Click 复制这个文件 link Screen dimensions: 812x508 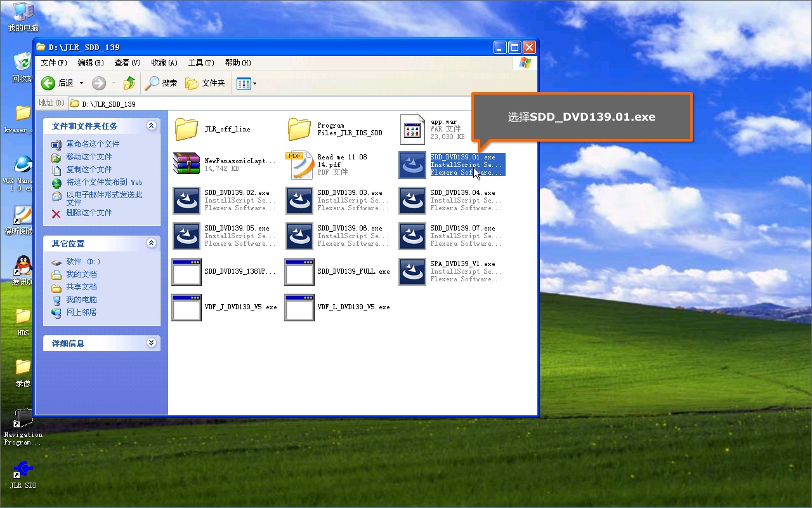tap(89, 170)
